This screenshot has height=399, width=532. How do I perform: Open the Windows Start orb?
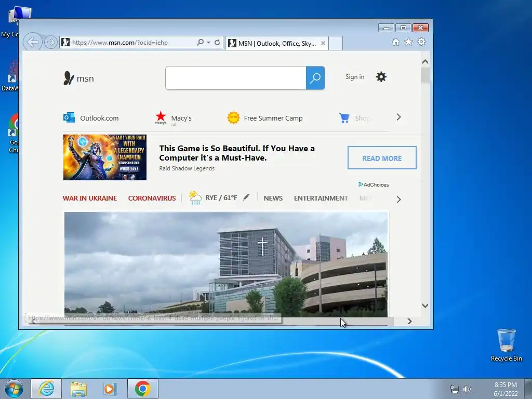[14, 389]
